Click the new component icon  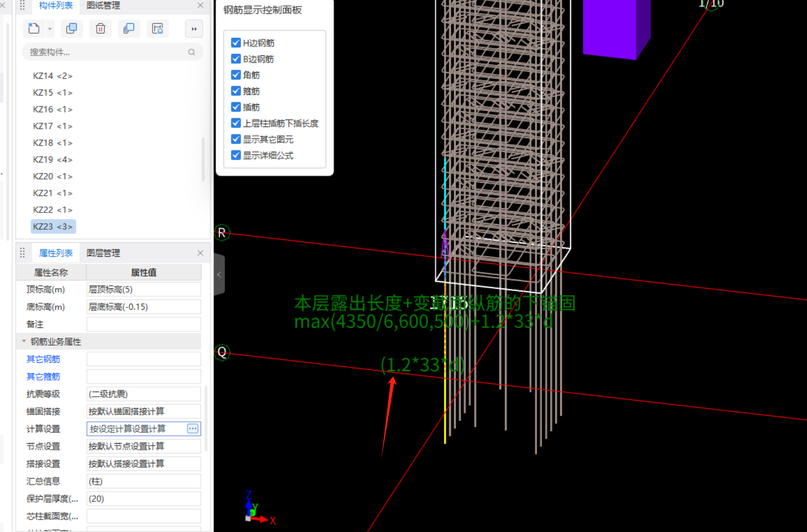coord(34,29)
